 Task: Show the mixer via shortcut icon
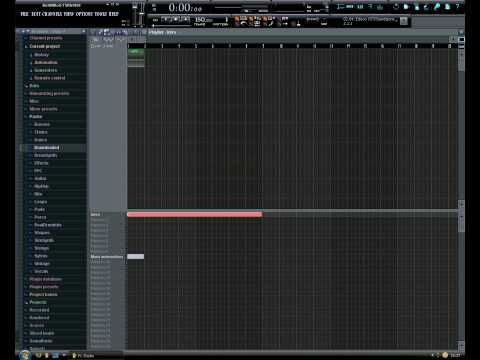pos(380,6)
